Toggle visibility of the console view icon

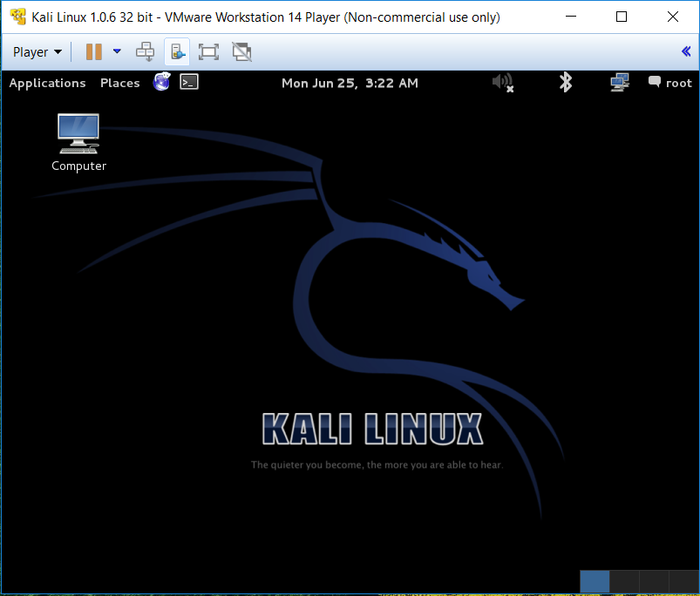(x=177, y=51)
